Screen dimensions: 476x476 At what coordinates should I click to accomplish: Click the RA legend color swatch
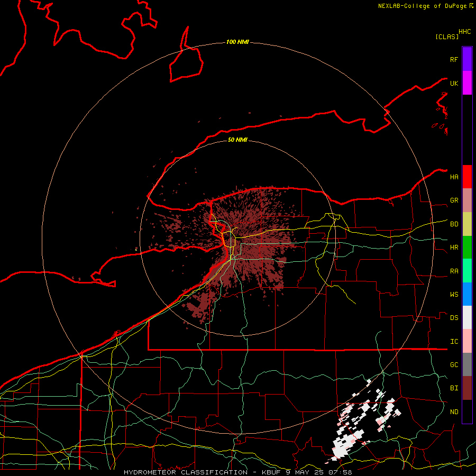tap(467, 271)
